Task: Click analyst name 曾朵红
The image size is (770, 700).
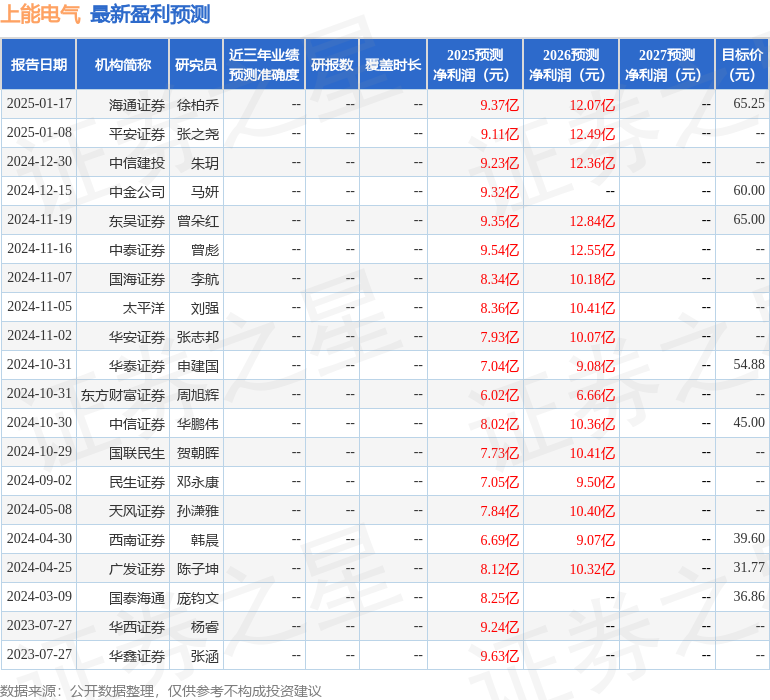Action: pos(198,221)
